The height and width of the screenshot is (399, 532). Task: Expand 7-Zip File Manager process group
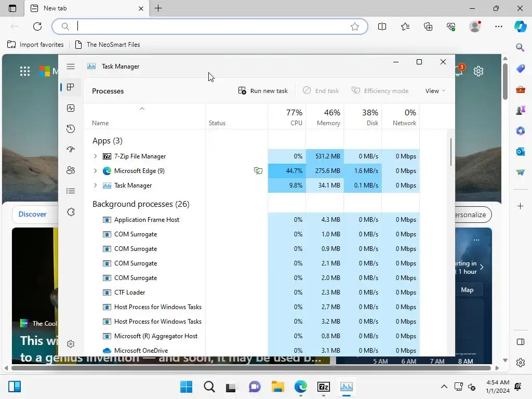96,156
